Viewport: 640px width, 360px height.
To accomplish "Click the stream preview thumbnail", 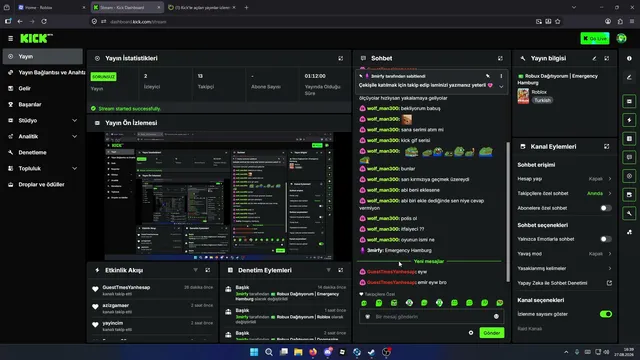I will 219,196.
